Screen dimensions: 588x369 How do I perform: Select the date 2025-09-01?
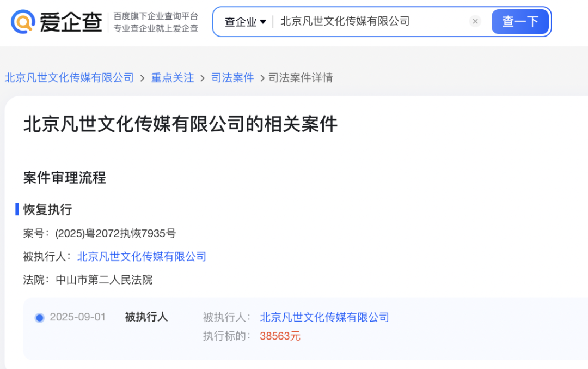click(78, 317)
